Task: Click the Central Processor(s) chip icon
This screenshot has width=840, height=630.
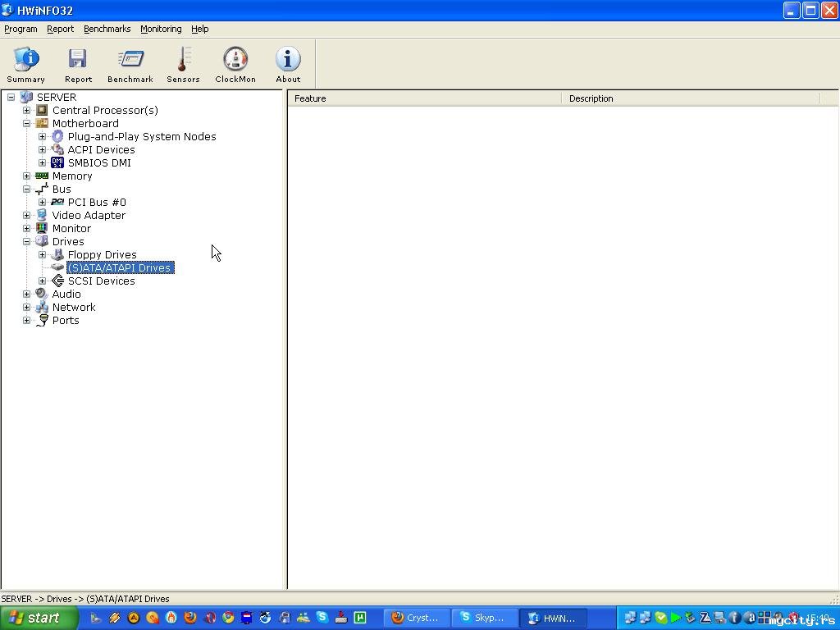Action: [x=42, y=111]
